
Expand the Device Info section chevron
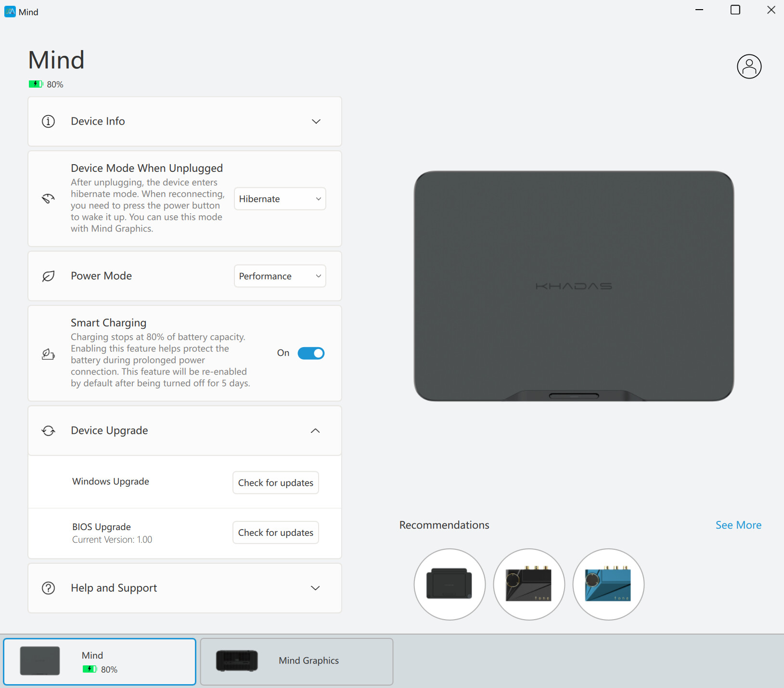(316, 121)
